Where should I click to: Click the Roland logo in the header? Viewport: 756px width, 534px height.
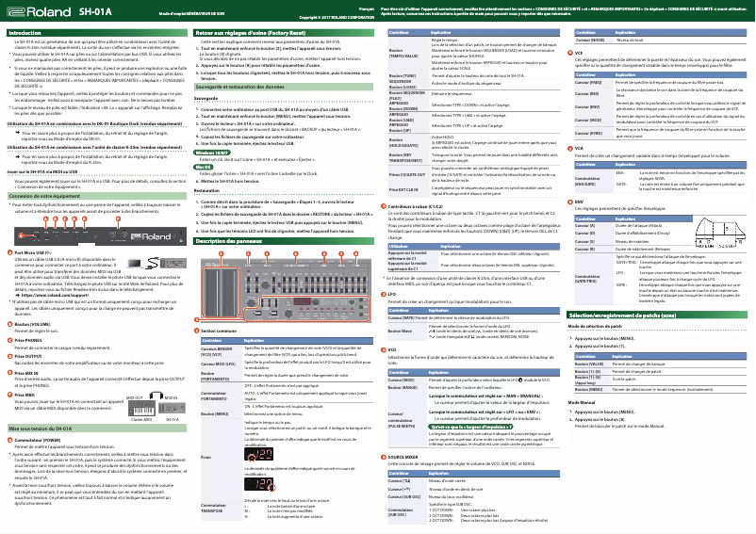pos(35,10)
